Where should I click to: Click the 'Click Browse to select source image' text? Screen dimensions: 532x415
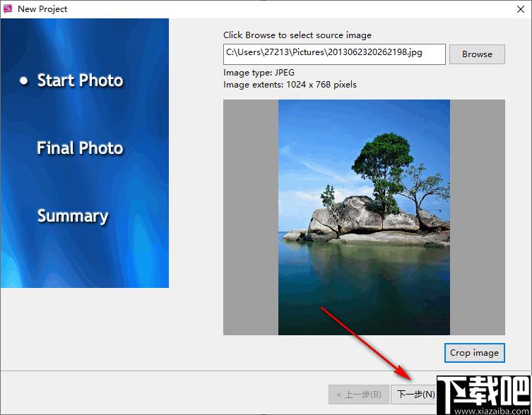297,35
